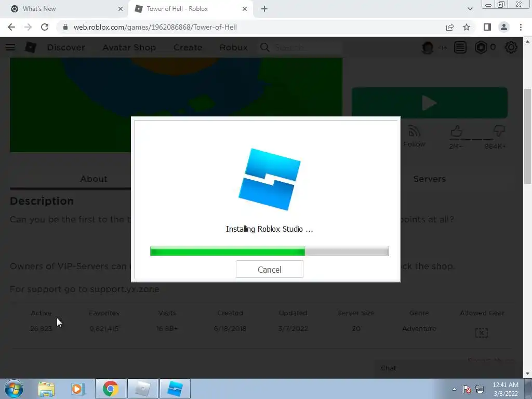This screenshot has height=399, width=532.
Task: Click the Show Desktop taskbar button
Action: coord(528,389)
